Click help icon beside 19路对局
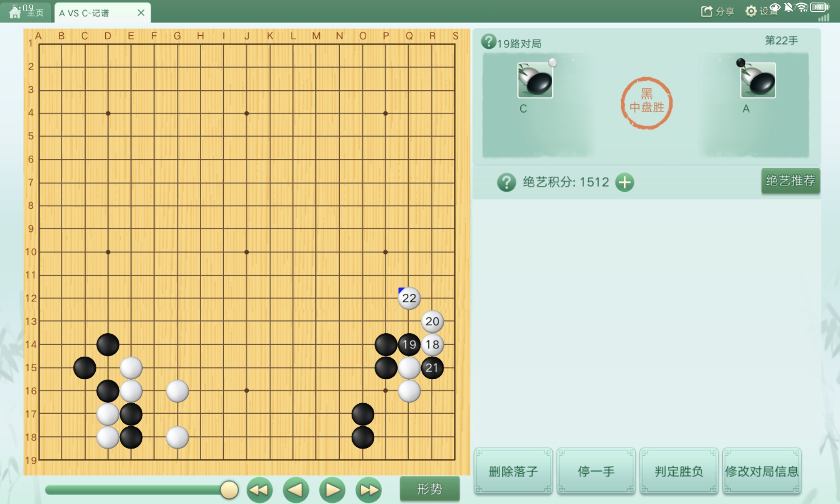This screenshot has width=840, height=504. point(488,42)
